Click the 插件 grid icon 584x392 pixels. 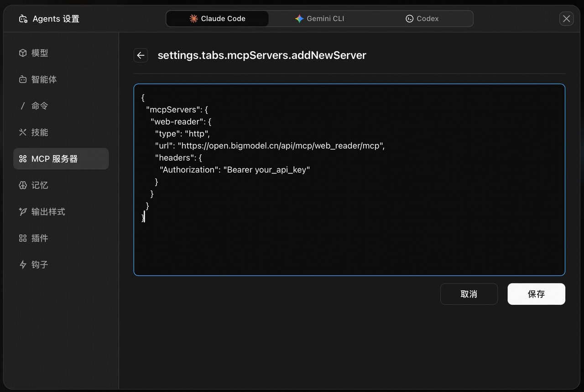click(23, 238)
